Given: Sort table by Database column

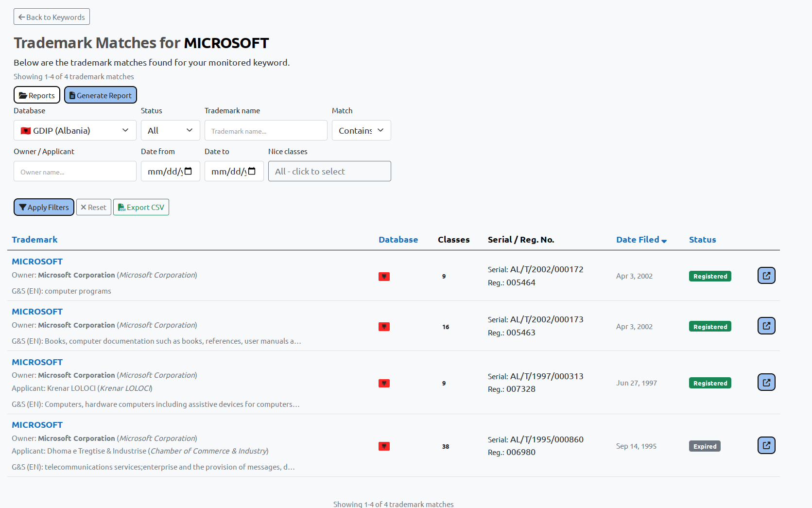Looking at the screenshot, I should [x=398, y=240].
